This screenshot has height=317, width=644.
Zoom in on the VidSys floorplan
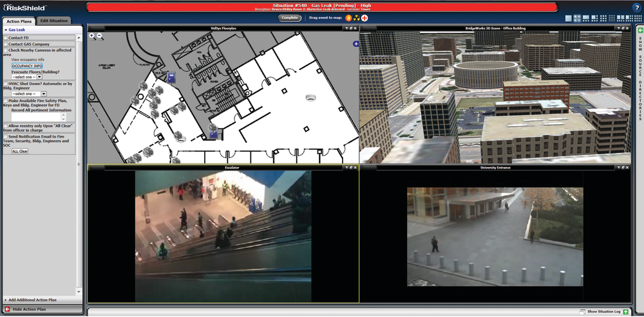(92, 37)
